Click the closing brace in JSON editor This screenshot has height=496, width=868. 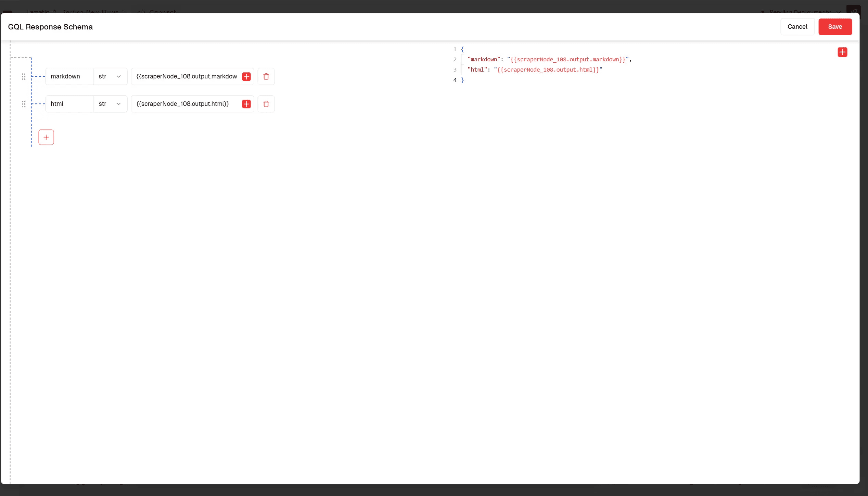pyautogui.click(x=462, y=80)
